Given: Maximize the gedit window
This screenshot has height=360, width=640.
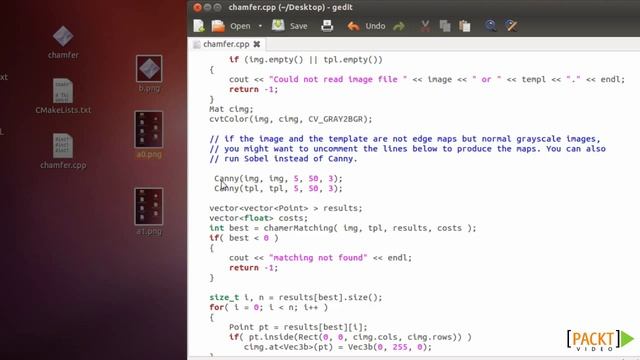Looking at the screenshot, I should tap(218, 7).
